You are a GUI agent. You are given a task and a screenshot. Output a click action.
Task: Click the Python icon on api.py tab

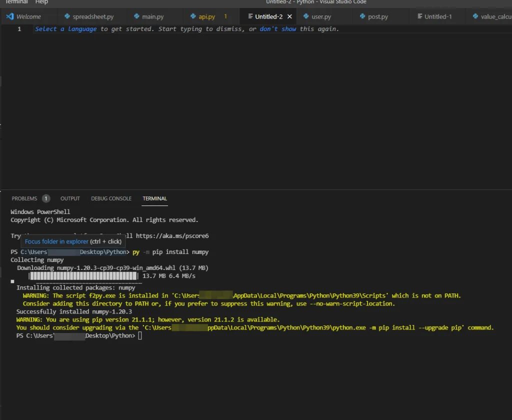coord(193,16)
